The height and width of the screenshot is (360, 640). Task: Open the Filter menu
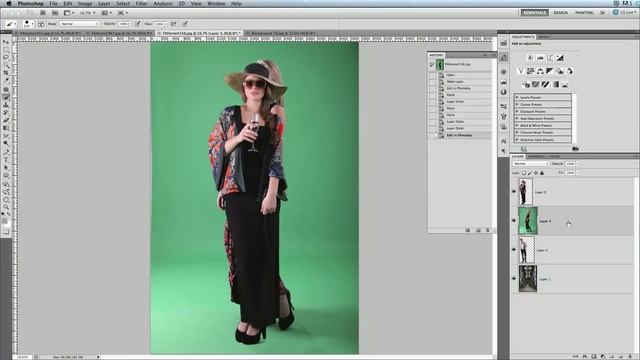pos(141,3)
